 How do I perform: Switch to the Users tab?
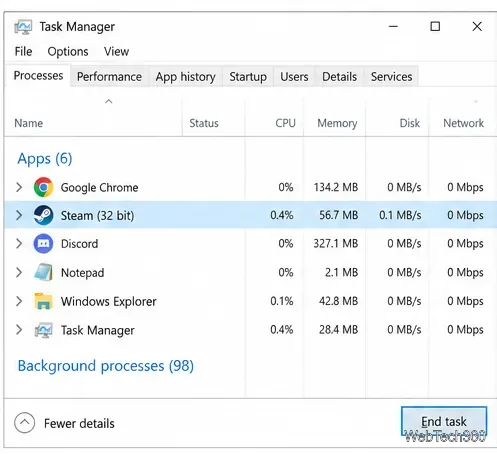pyautogui.click(x=294, y=77)
